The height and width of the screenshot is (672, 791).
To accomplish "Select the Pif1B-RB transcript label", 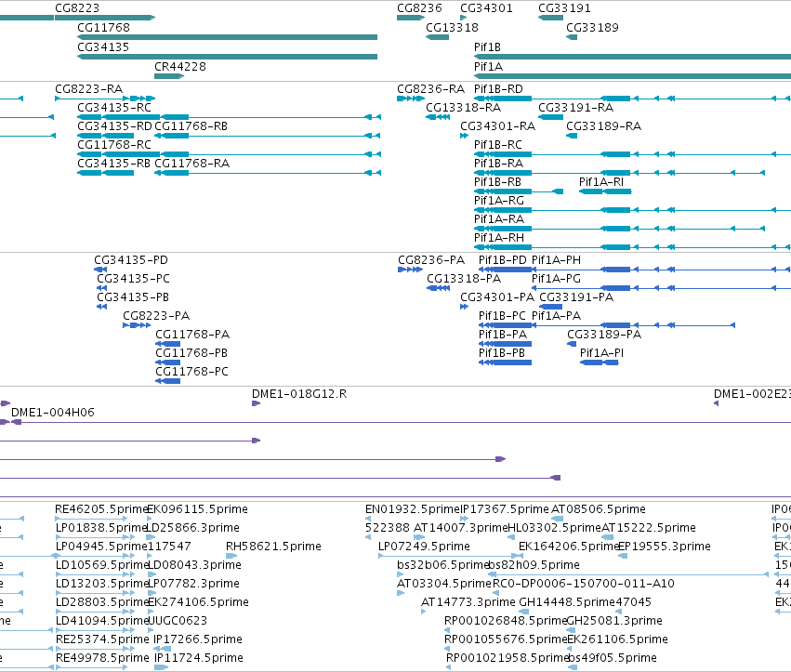I will pos(497,182).
